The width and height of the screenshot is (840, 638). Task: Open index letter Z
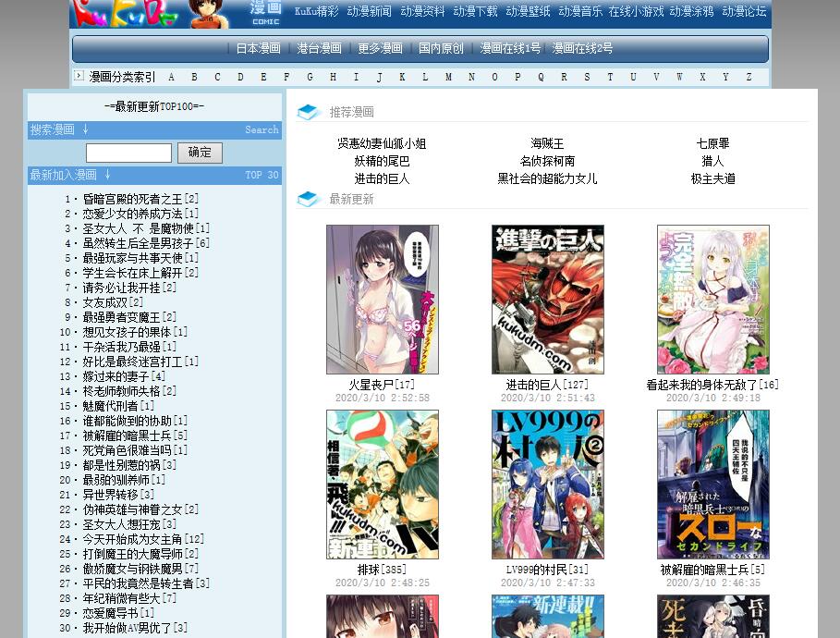click(749, 77)
